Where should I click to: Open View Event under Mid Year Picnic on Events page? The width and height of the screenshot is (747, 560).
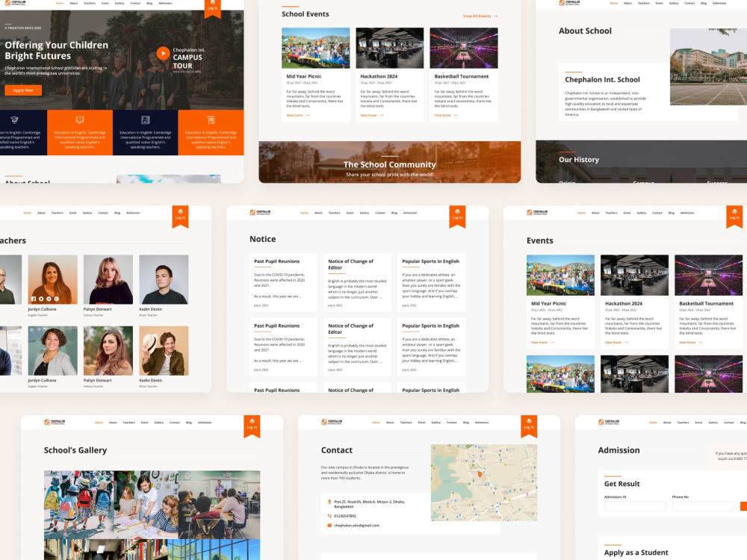[542, 343]
